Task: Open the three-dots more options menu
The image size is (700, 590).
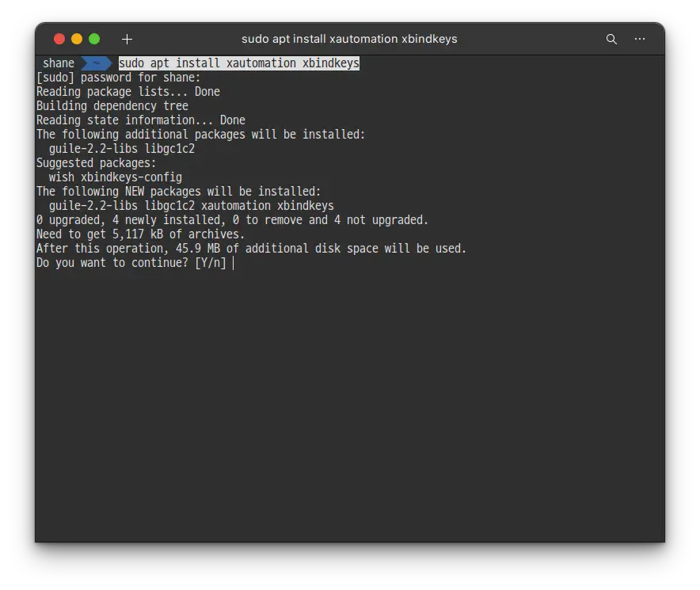Action: 639,39
